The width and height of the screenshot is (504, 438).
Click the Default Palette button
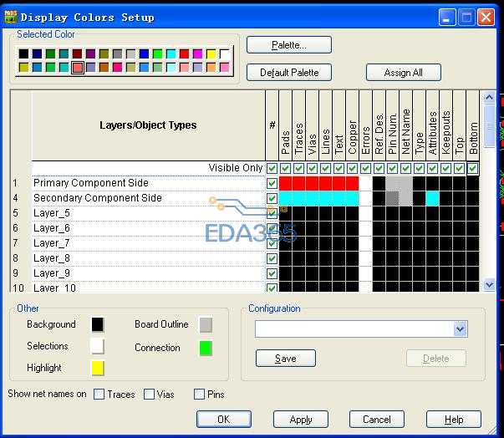click(x=289, y=73)
